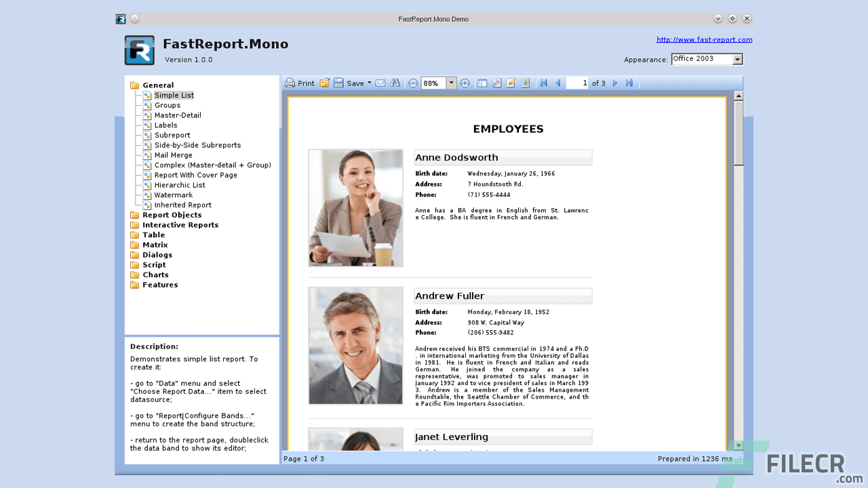Go to next page
This screenshot has width=868, height=488.
[x=616, y=83]
